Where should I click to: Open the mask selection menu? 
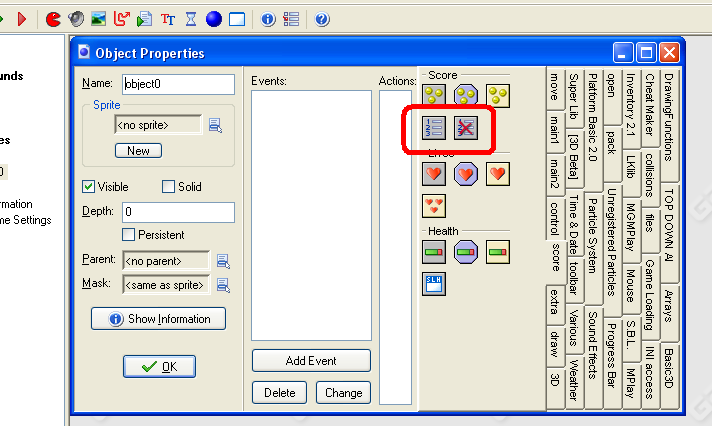[223, 285]
